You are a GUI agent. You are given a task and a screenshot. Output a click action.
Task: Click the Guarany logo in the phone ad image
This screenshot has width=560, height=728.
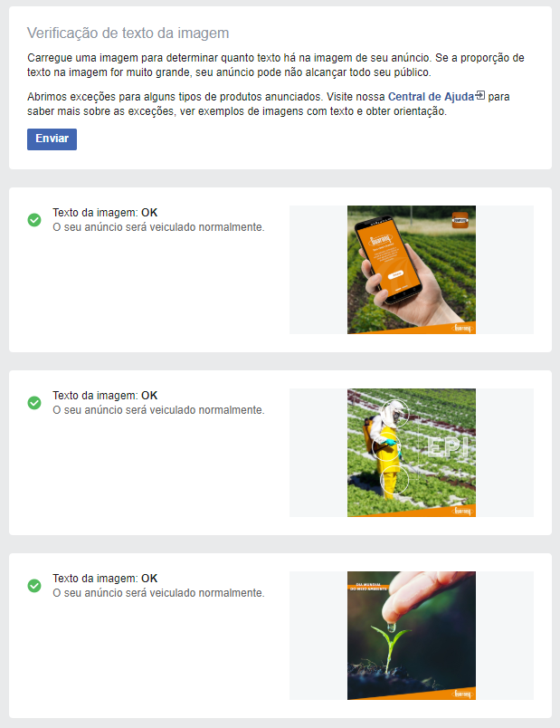(461, 328)
